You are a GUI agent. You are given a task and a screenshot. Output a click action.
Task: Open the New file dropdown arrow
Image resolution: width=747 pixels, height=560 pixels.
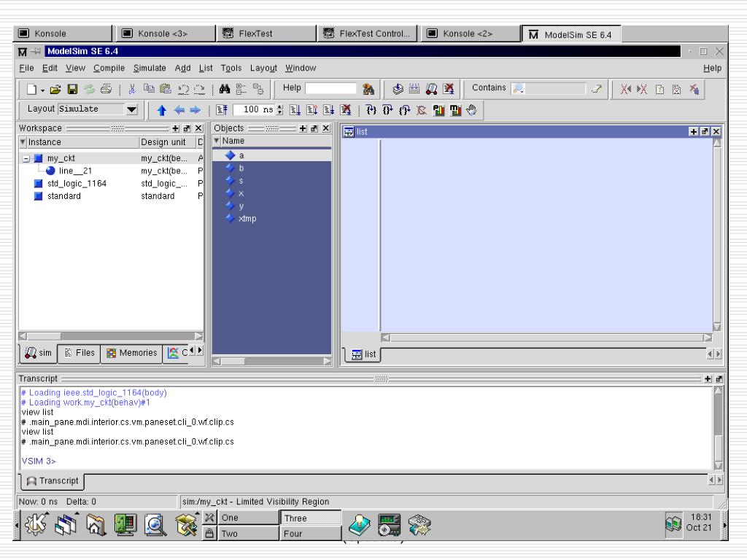pos(42,90)
